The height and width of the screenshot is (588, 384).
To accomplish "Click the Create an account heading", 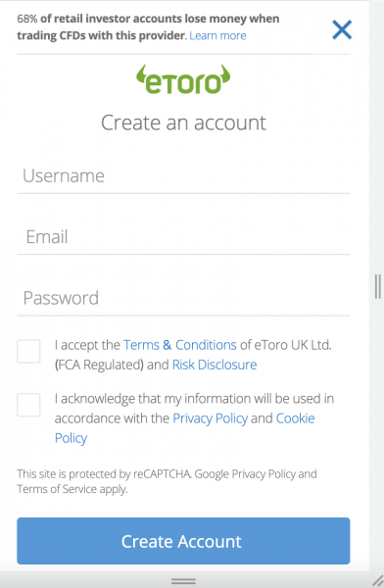I will pos(183,123).
